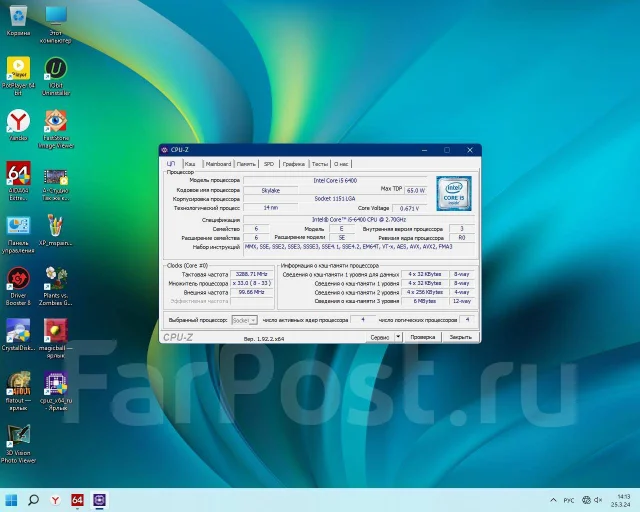Viewport: 640px width, 512px height.
Task: Click the muted speaker tray icon
Action: 598,500
